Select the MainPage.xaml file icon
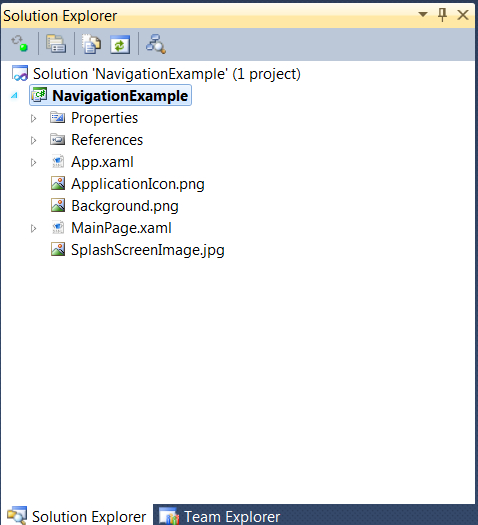This screenshot has width=478, height=525. tap(58, 228)
